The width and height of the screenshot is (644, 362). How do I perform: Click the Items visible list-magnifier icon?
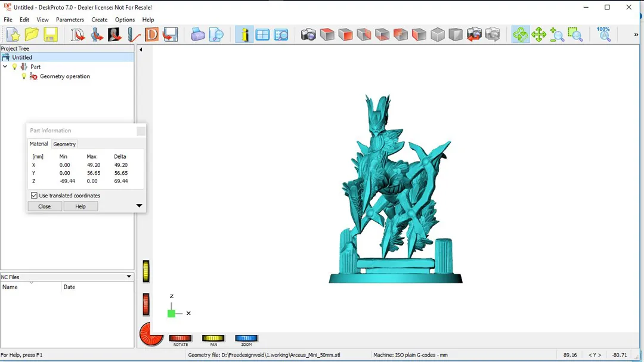coord(281,35)
